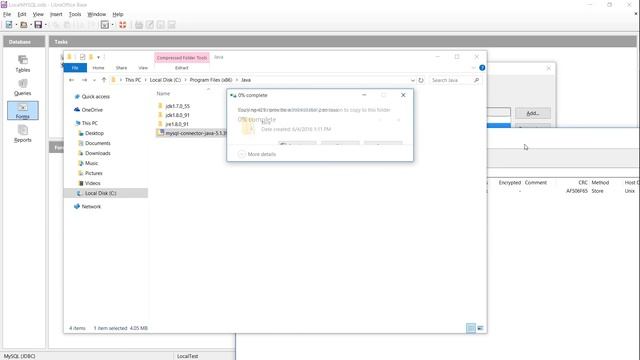
Task: Open the Extract tab under Compressed Folder Tools
Action: point(182,68)
